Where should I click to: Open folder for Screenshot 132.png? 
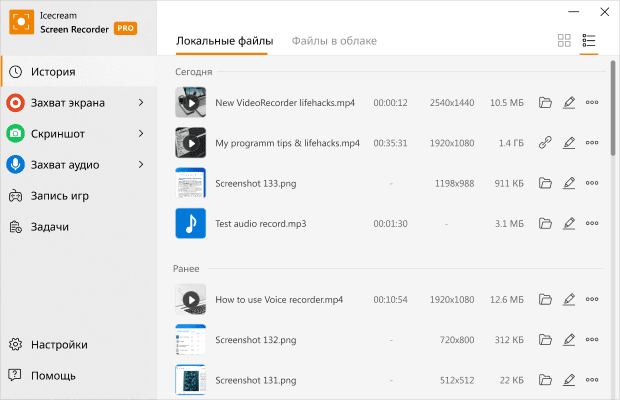[x=545, y=339]
